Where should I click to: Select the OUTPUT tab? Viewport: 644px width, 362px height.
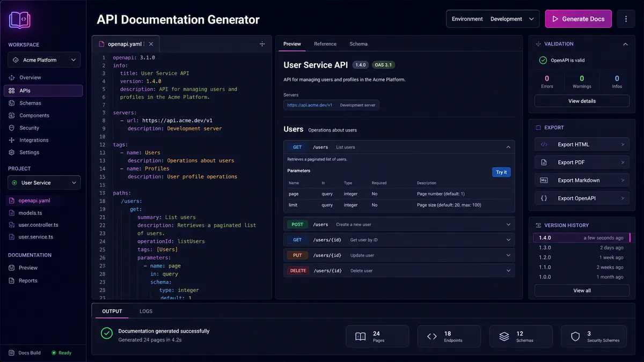coord(112,311)
